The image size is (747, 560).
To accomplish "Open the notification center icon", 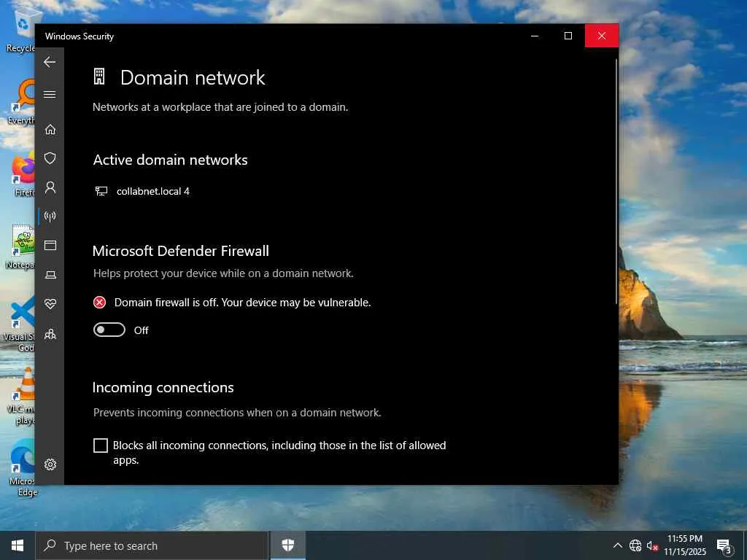I will click(x=724, y=545).
